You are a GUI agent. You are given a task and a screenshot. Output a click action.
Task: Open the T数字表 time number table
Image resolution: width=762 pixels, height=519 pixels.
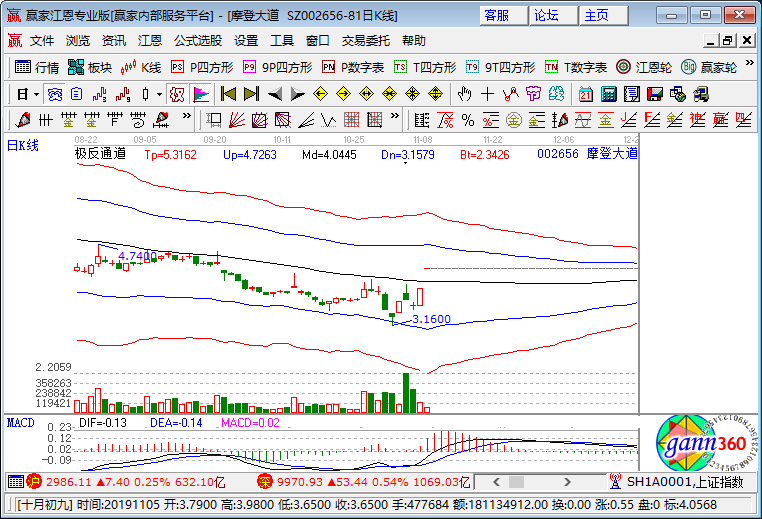(x=576, y=67)
